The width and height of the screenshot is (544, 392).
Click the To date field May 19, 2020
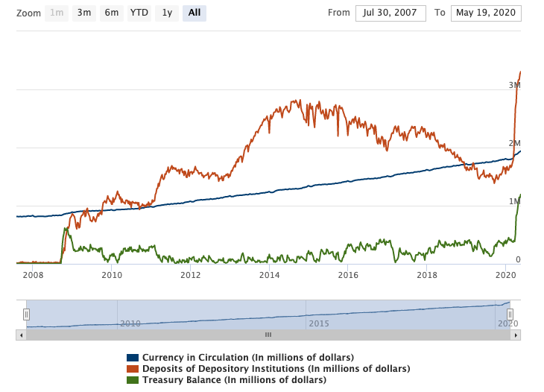(486, 13)
